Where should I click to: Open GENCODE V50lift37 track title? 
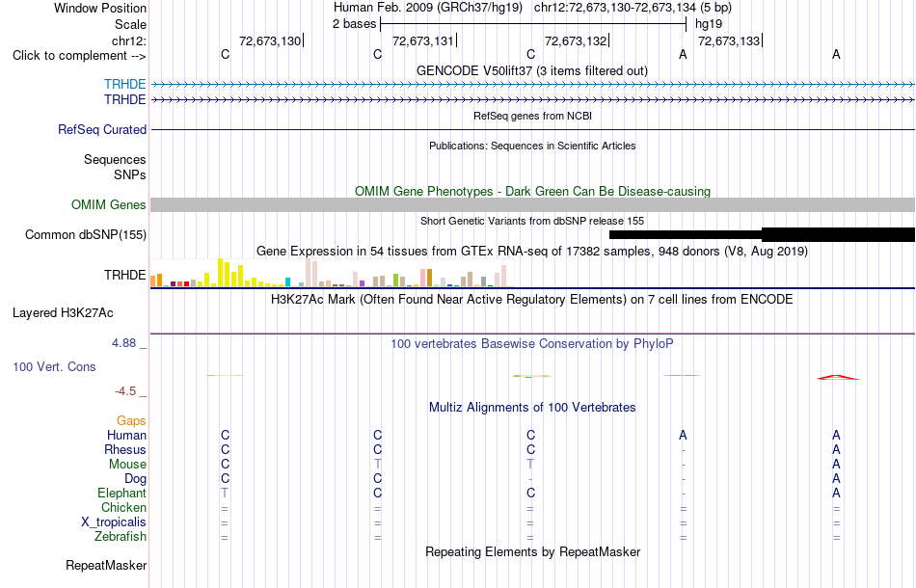tap(532, 70)
